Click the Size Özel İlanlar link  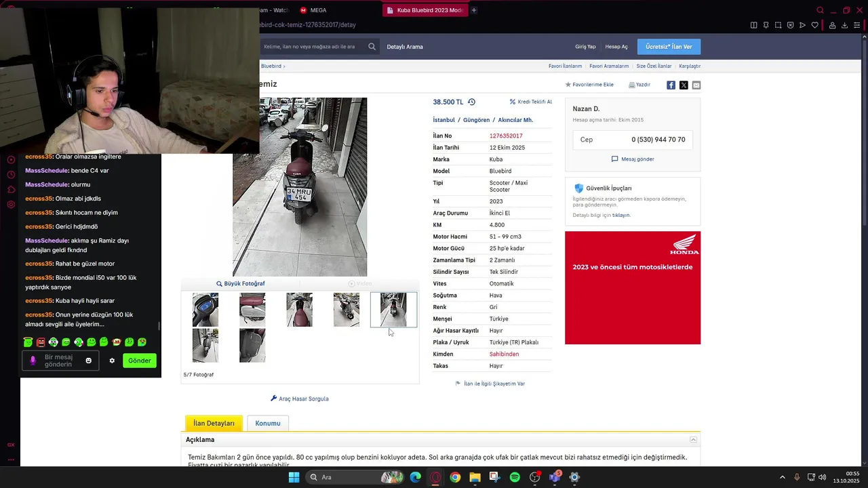(x=654, y=66)
